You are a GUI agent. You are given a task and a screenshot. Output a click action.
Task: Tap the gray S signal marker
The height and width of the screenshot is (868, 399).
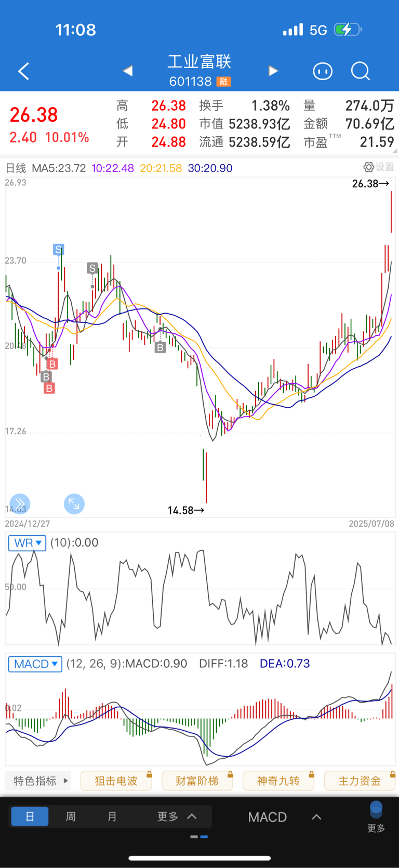point(92,268)
